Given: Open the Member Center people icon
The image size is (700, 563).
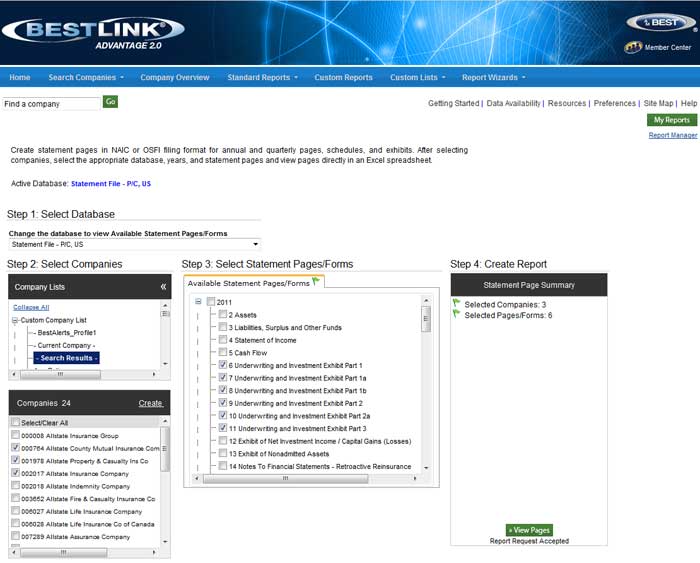Looking at the screenshot, I should 633,47.
